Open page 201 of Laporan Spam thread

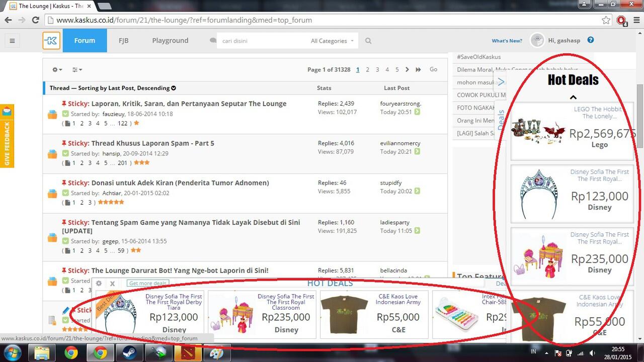(x=122, y=163)
